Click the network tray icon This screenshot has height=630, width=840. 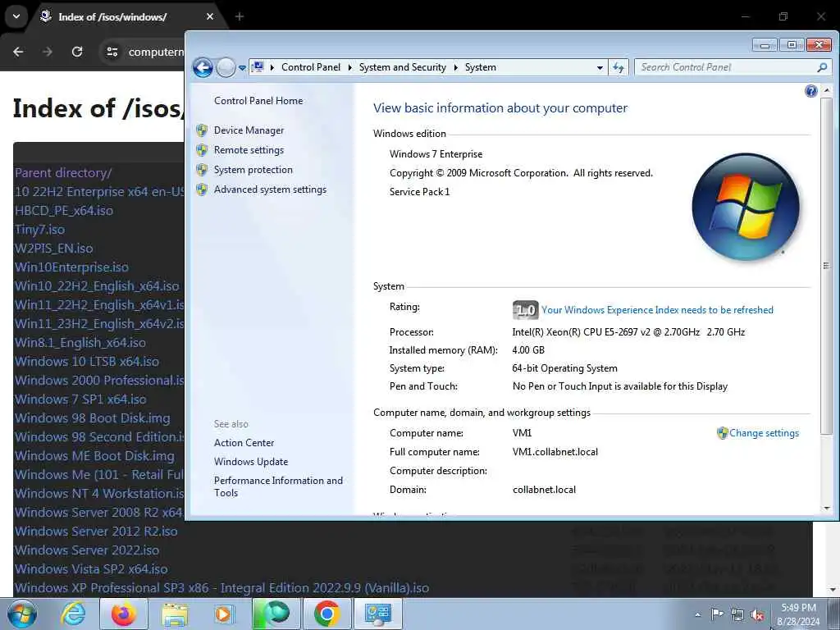point(737,615)
